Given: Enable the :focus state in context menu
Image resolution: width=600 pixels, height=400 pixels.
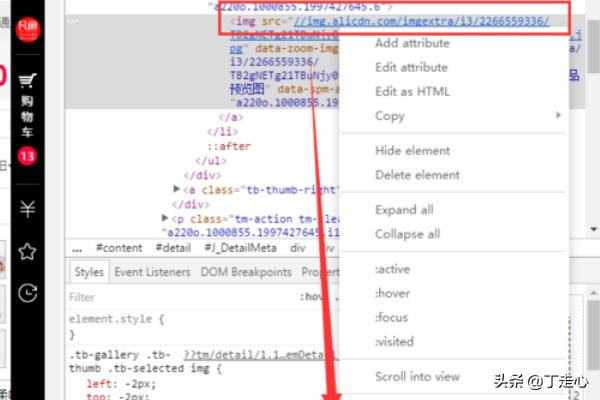Looking at the screenshot, I should coord(391,318).
